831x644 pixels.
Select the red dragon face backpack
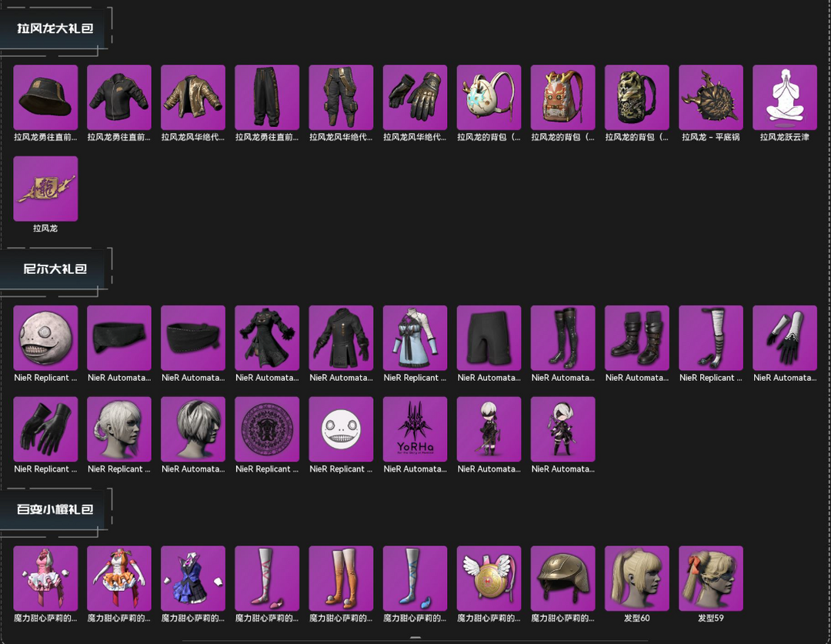click(562, 98)
